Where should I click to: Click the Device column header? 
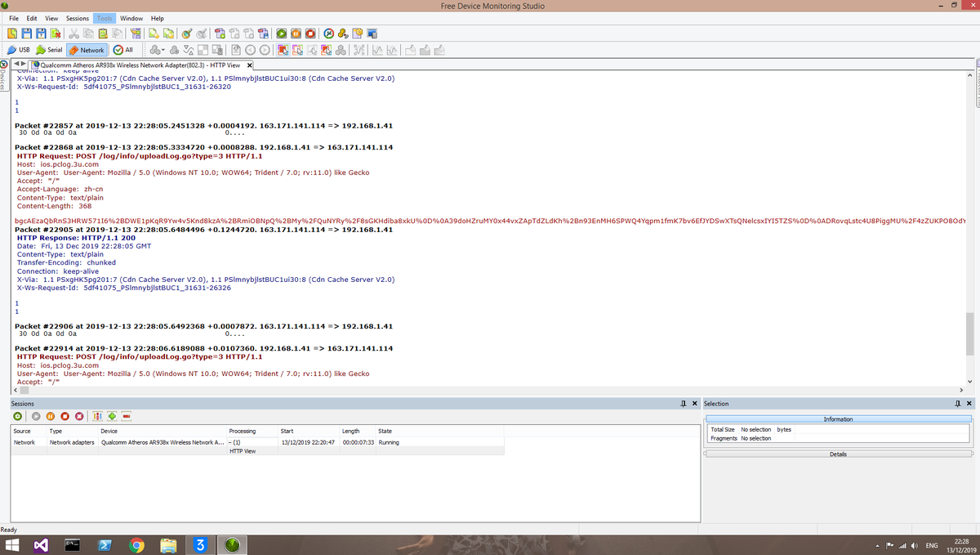coord(162,431)
